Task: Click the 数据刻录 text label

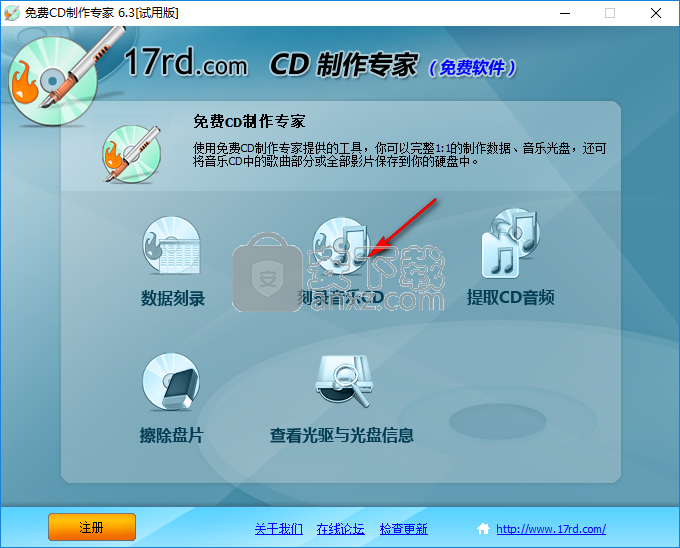Action: coord(173,298)
